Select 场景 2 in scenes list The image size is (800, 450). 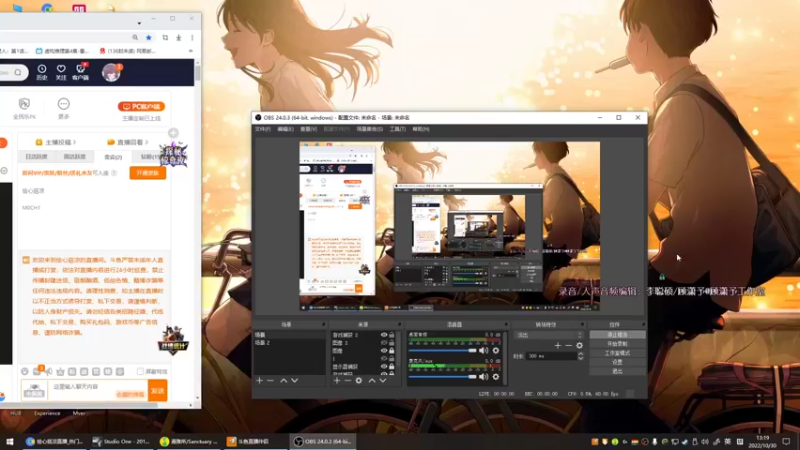coord(289,343)
